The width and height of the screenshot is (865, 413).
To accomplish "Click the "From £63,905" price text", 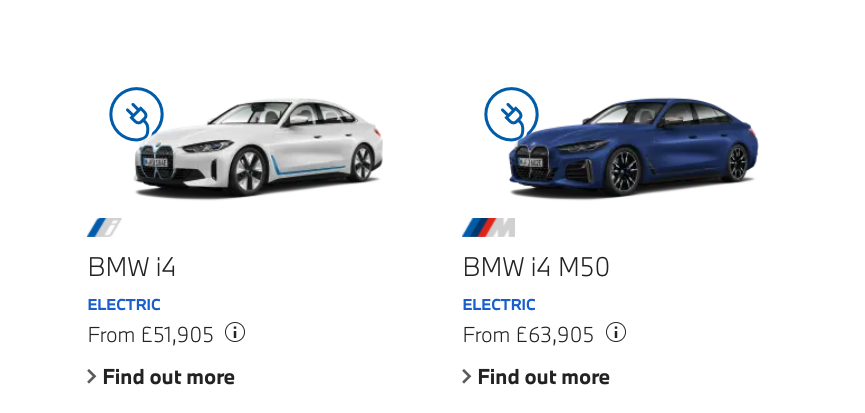I will [528, 335].
